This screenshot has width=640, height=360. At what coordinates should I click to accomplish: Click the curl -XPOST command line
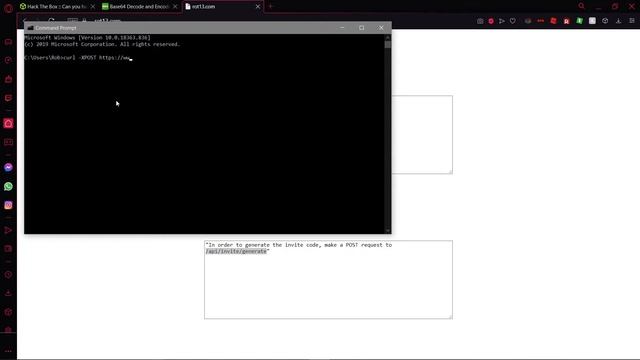tap(77, 58)
